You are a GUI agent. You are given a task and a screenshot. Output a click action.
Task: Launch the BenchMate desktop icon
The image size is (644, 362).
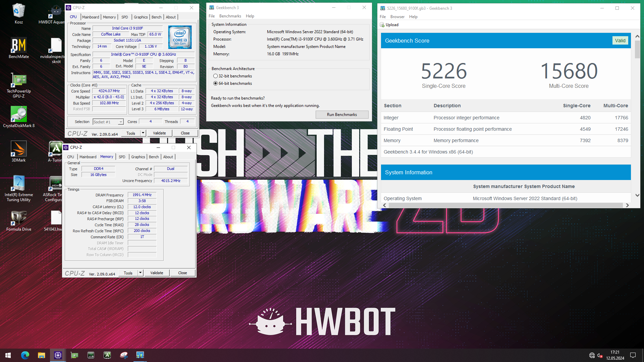coord(18,48)
